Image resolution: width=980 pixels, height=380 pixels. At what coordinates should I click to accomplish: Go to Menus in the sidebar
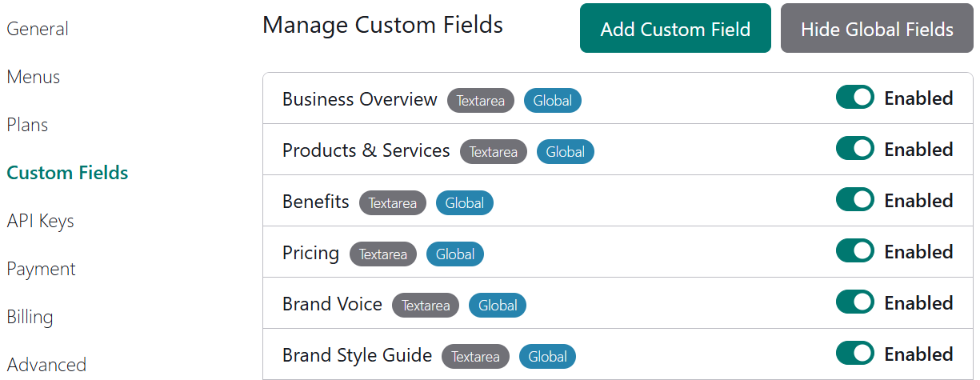34,77
